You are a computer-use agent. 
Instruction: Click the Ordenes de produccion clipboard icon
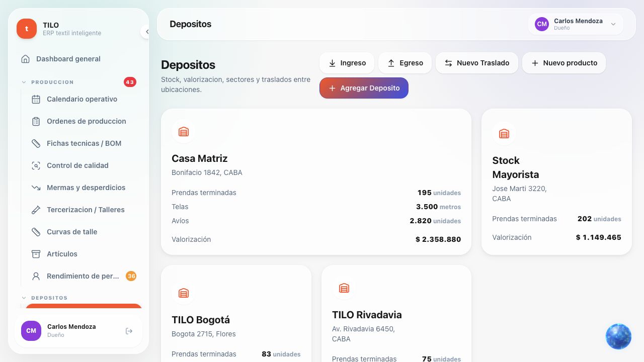36,121
